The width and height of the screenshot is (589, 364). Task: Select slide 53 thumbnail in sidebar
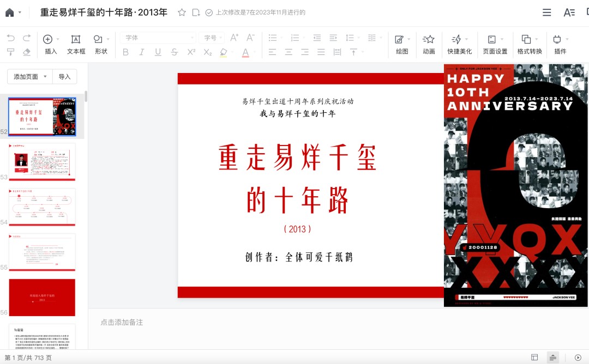pyautogui.click(x=41, y=162)
